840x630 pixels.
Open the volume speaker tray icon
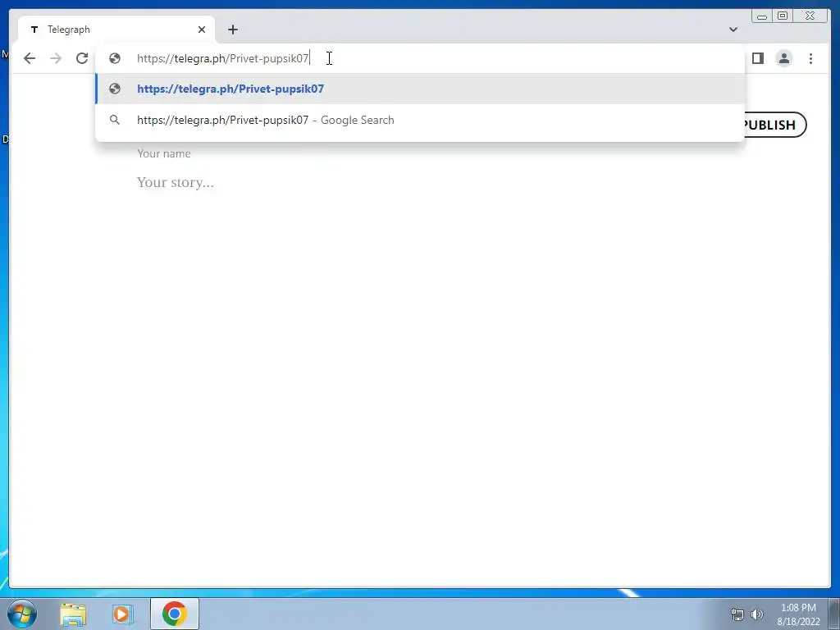[x=756, y=614]
